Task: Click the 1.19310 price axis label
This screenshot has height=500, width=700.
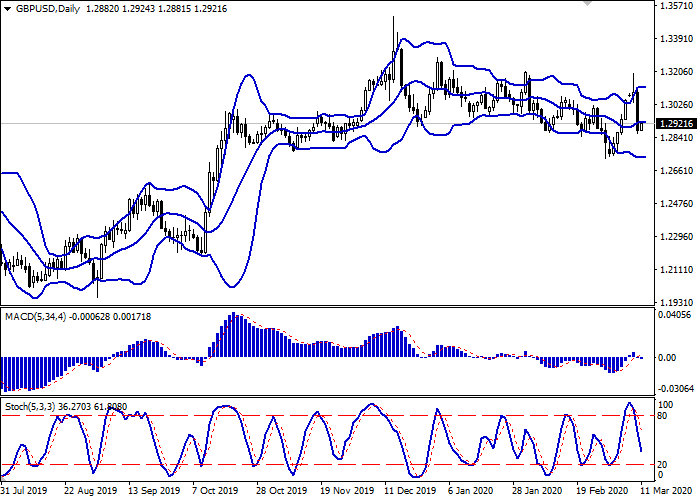Action: point(676,302)
